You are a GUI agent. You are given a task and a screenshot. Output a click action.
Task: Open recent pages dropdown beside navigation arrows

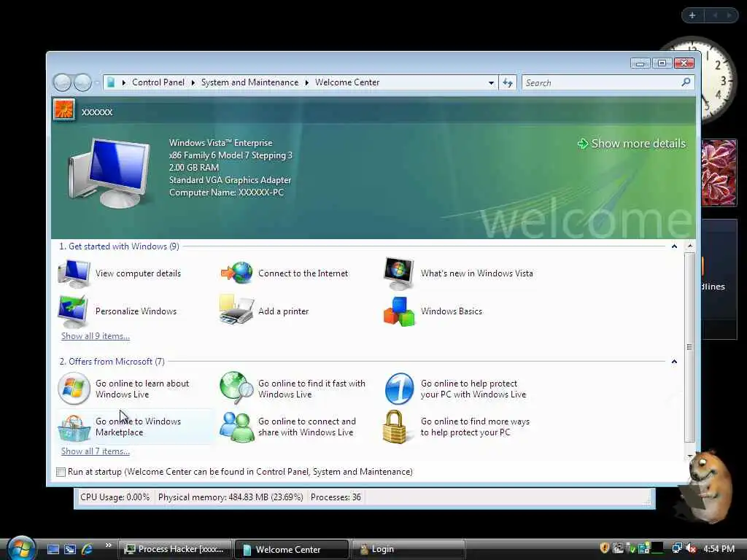coord(97,83)
